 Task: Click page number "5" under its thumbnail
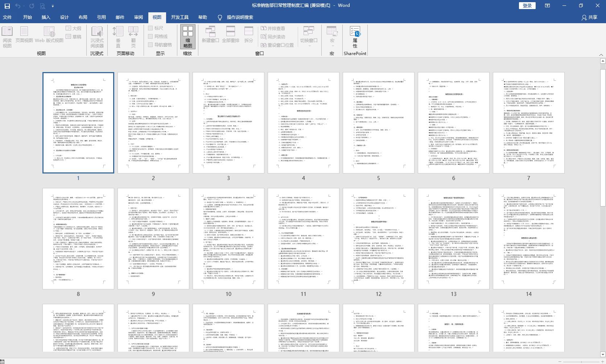pos(379,178)
